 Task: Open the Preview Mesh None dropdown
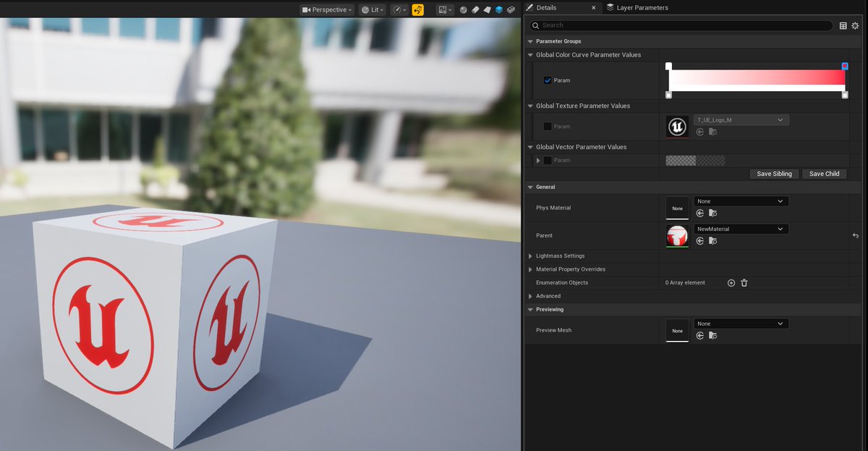tap(741, 324)
